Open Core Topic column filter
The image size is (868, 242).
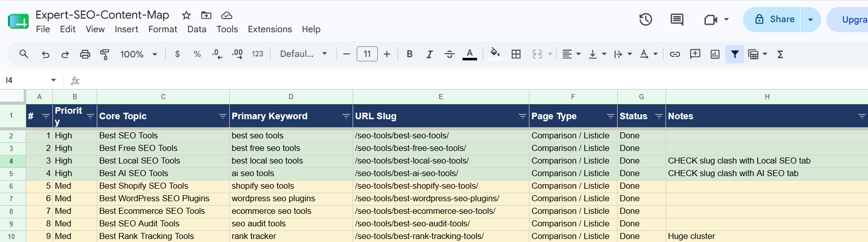[222, 116]
